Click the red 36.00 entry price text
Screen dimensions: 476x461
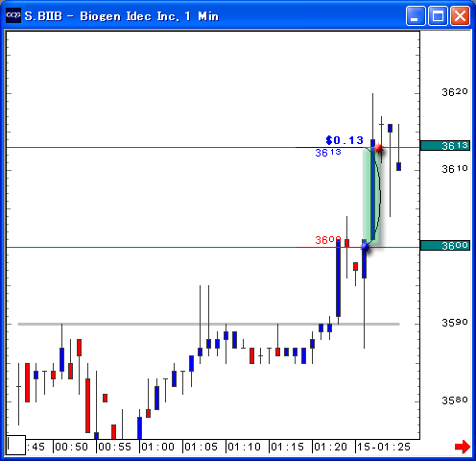pyautogui.click(x=328, y=240)
